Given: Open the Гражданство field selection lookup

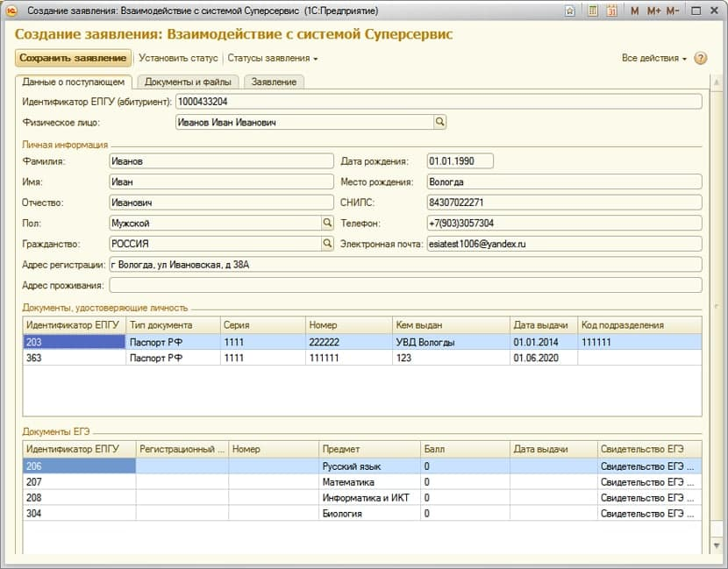Looking at the screenshot, I should (x=328, y=244).
